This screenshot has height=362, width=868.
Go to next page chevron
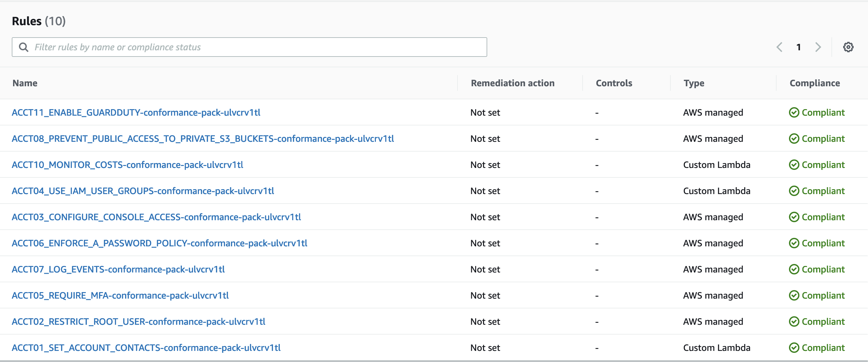click(x=818, y=47)
